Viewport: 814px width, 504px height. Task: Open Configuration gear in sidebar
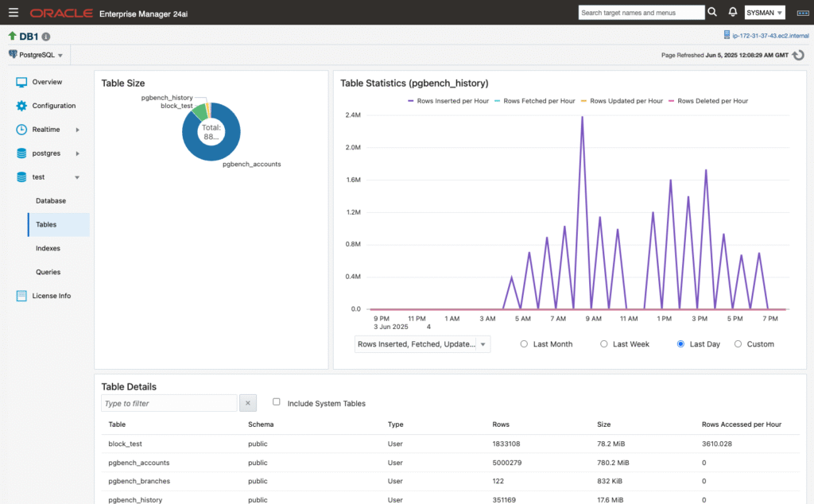click(53, 106)
